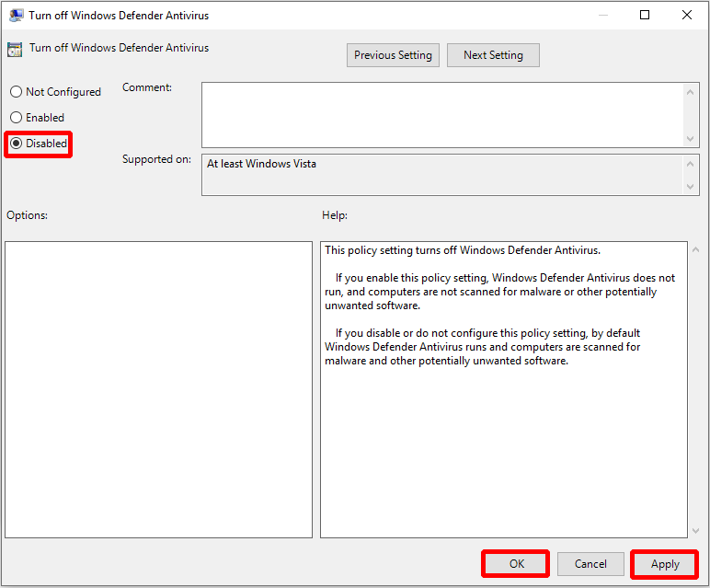Screen dimensions: 710x588
Task: Go to Next Setting
Action: pyautogui.click(x=493, y=55)
